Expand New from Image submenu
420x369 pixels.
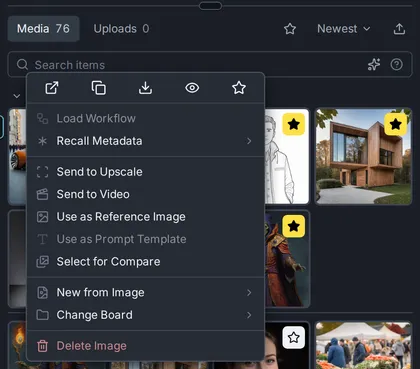(x=145, y=292)
